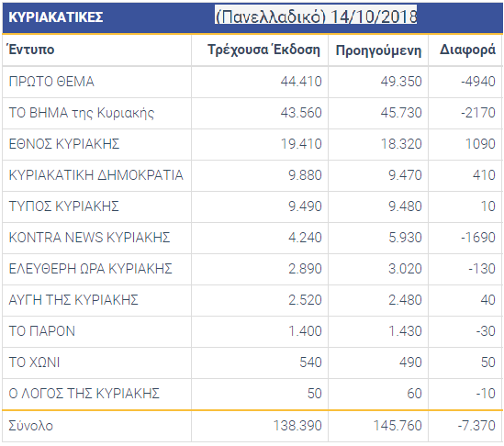Click the ΚΥΡΙΑΚΑΤΙΚΕΣ header title

pyautogui.click(x=56, y=17)
